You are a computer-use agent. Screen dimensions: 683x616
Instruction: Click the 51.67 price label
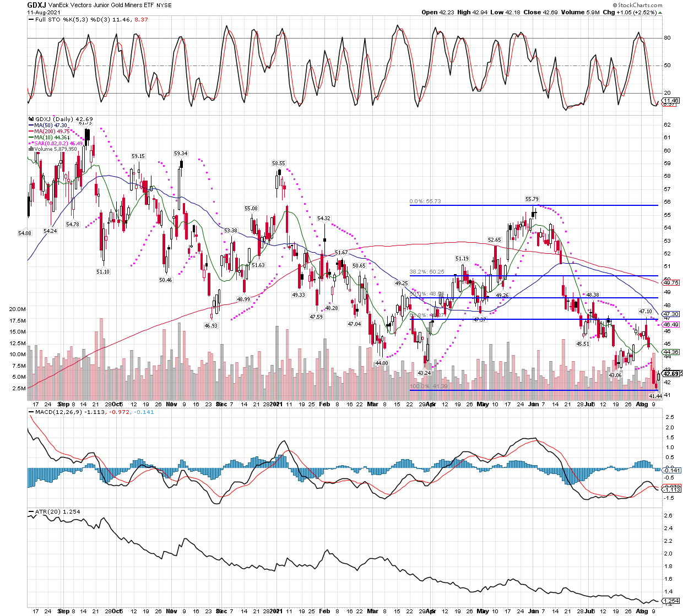[341, 253]
